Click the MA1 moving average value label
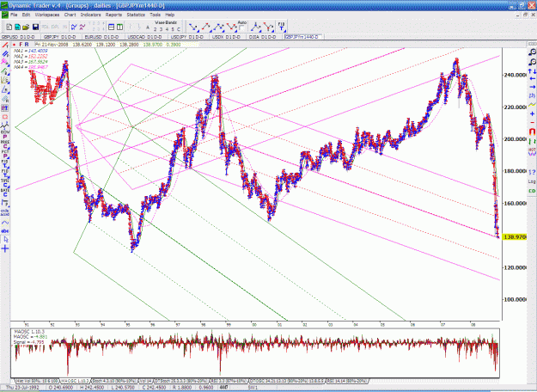The height and width of the screenshot is (392, 537). tap(30, 51)
